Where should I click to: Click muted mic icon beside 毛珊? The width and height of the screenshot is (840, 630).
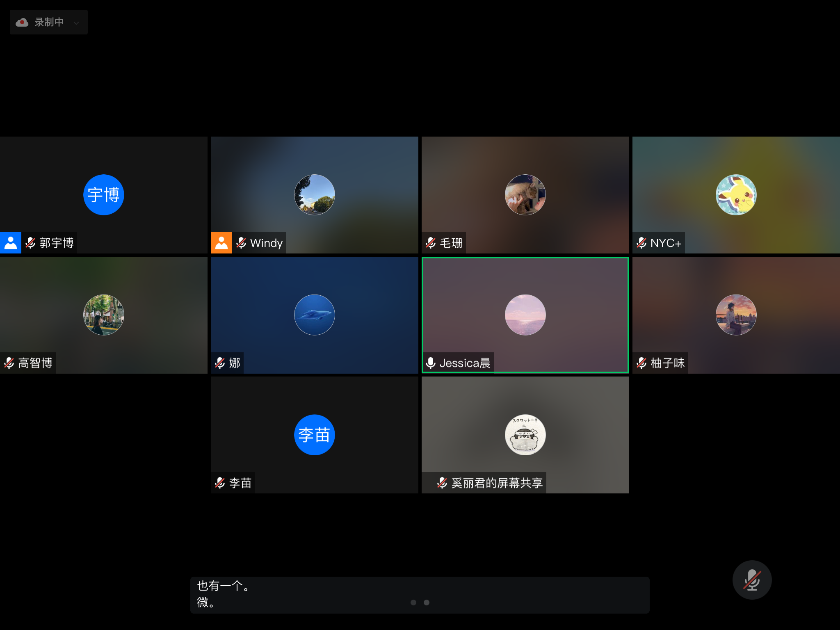[x=431, y=243]
